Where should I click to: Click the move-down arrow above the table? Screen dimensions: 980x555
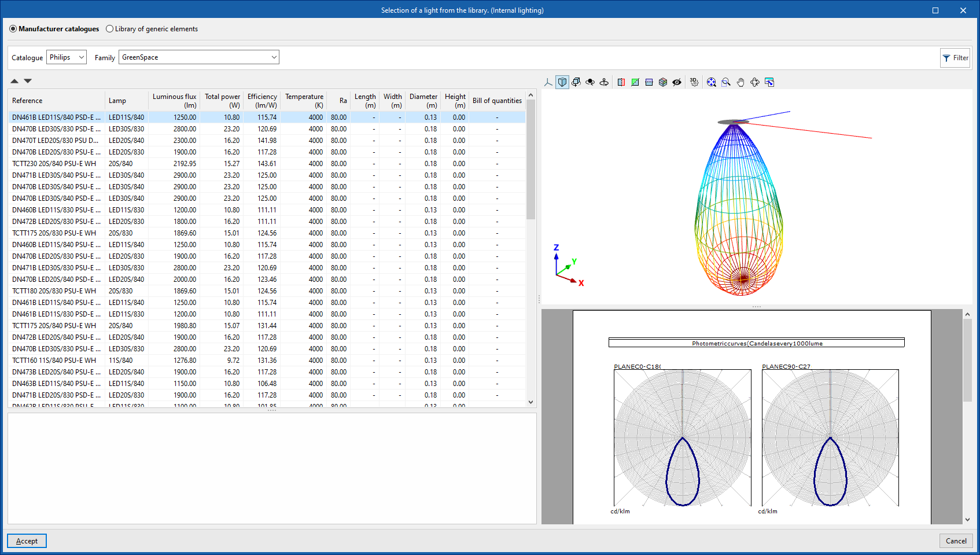[x=28, y=81]
